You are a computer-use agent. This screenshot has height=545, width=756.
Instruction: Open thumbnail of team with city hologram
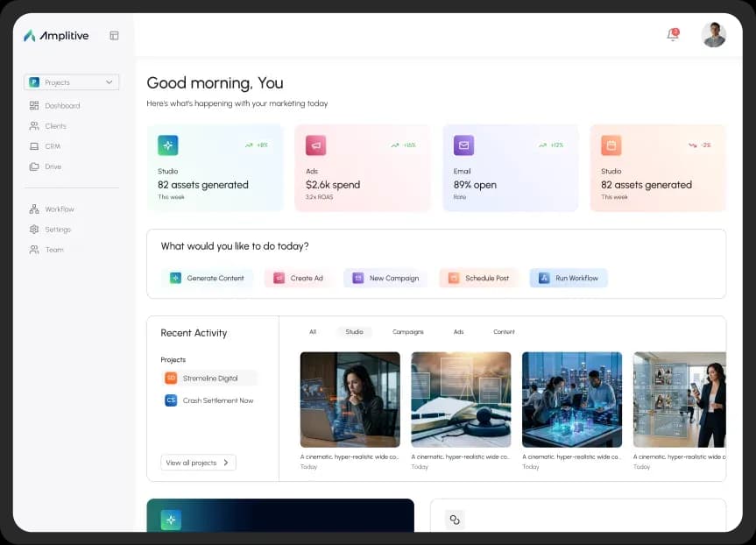point(572,400)
